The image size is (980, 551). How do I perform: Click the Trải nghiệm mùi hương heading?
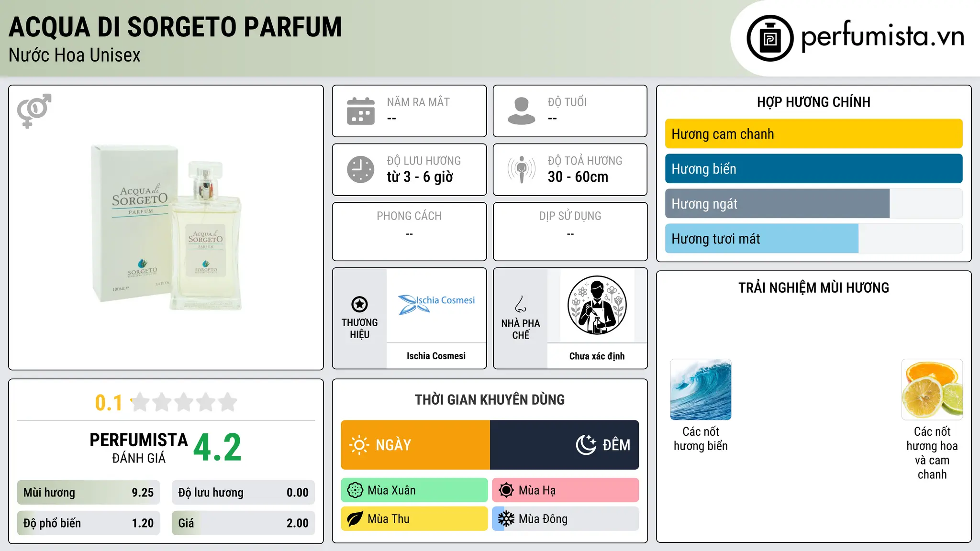click(813, 288)
